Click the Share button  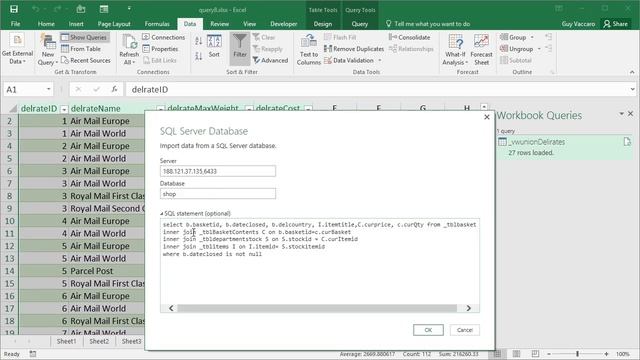[x=616, y=24]
